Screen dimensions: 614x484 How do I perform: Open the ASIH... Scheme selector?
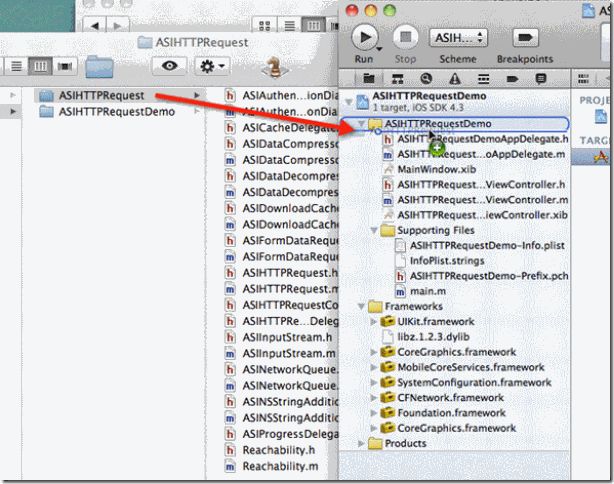pos(458,38)
